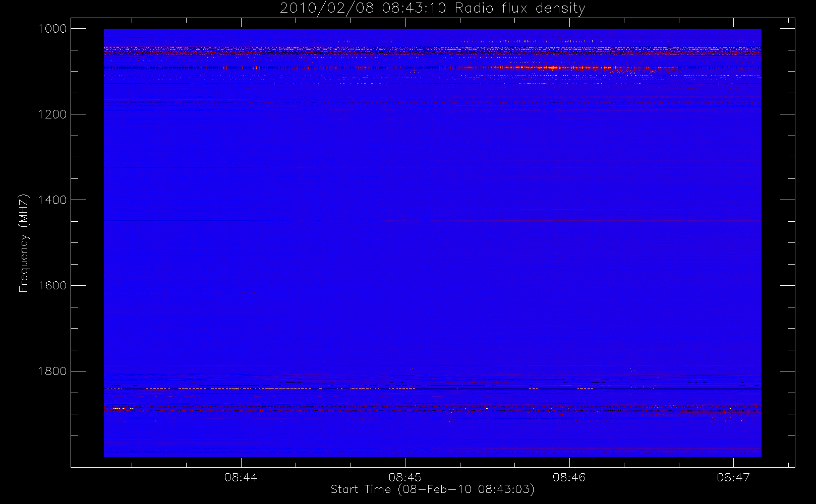816x504 pixels.
Task: Click the plot title '2010/02/08 08:43:10 Radio flux density'
Action: 433,9
